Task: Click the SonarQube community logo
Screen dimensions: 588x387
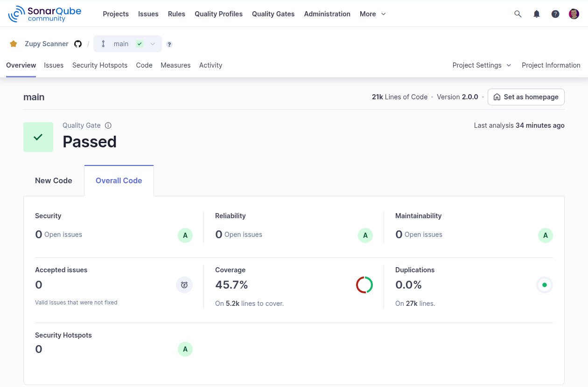Action: [45, 14]
